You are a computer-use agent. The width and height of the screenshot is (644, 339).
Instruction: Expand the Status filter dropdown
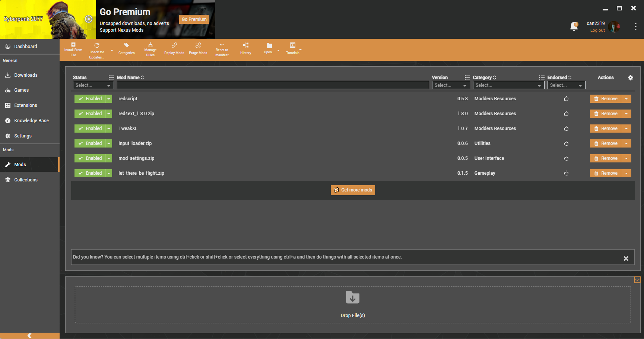pos(93,85)
